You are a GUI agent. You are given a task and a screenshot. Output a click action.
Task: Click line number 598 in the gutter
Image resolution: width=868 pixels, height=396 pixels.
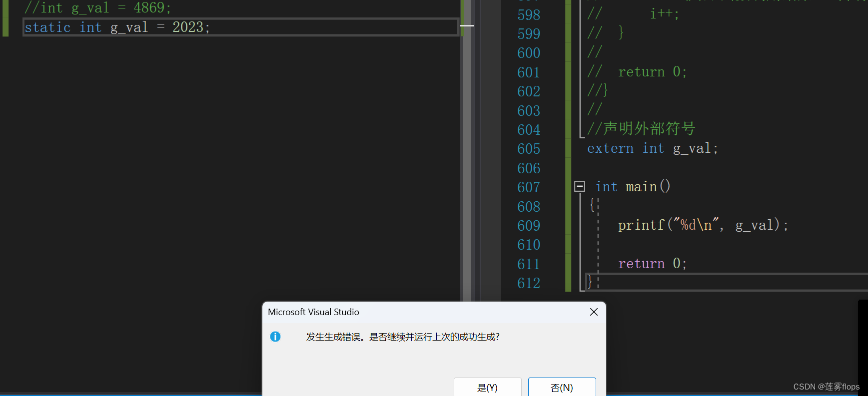point(529,15)
